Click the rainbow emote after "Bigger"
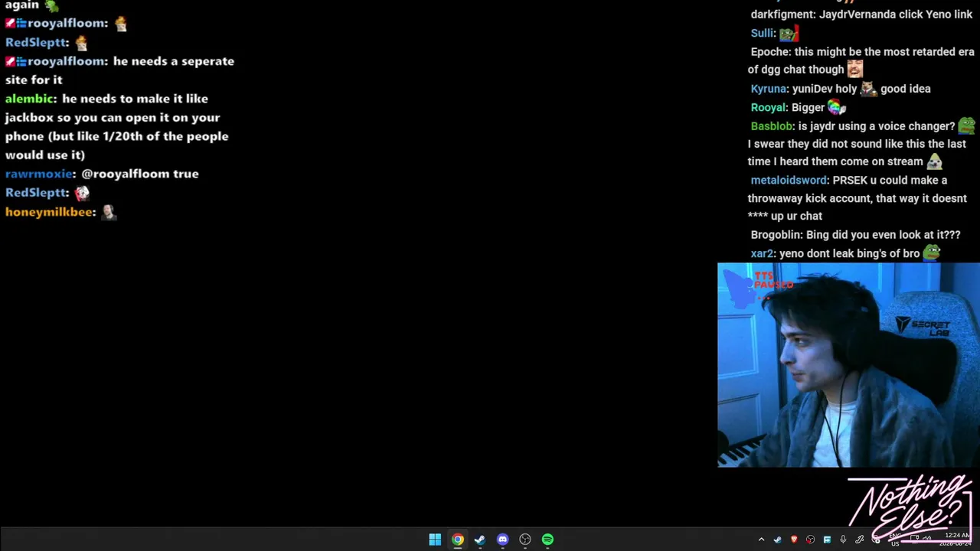The height and width of the screenshot is (551, 980). click(x=837, y=108)
